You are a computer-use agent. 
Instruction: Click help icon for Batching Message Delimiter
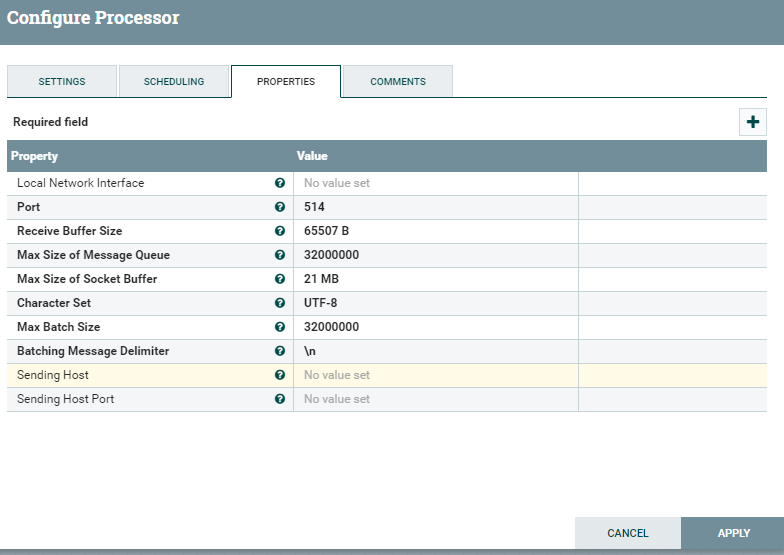[280, 351]
